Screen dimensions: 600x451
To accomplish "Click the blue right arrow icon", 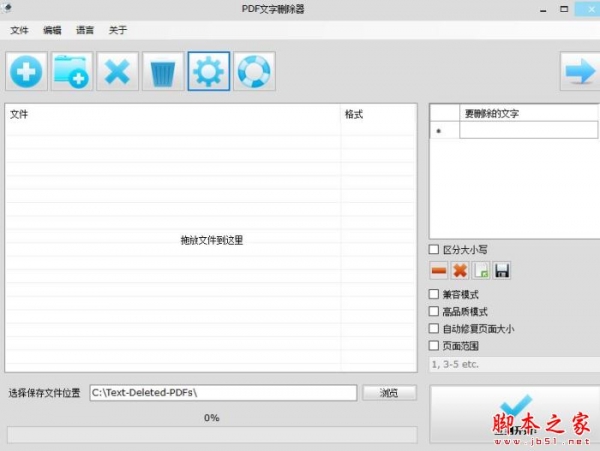I will tap(580, 71).
